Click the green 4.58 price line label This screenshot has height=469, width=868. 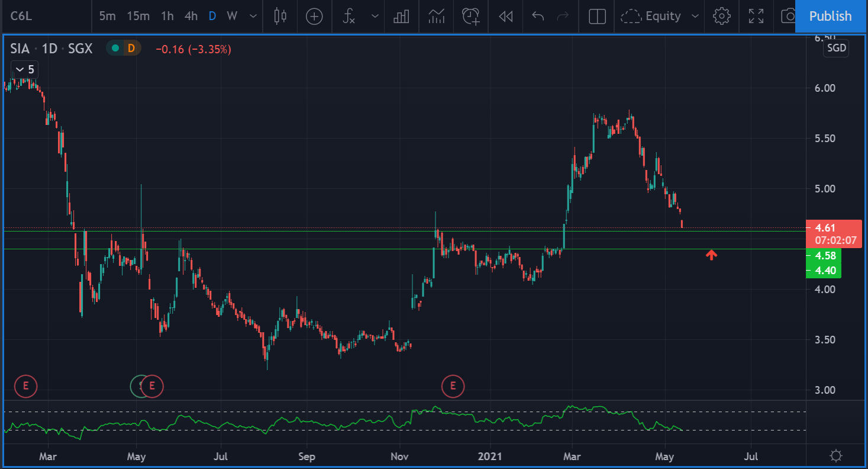click(x=824, y=256)
